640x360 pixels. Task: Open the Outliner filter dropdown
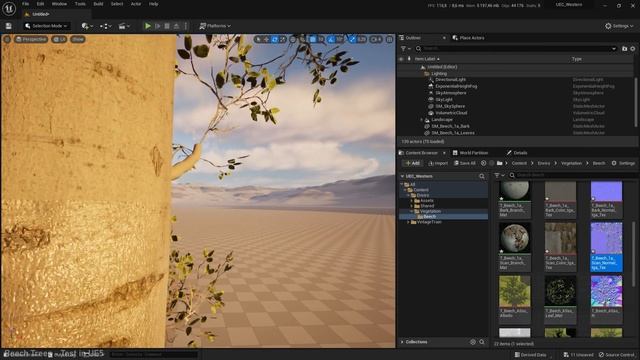(406, 49)
